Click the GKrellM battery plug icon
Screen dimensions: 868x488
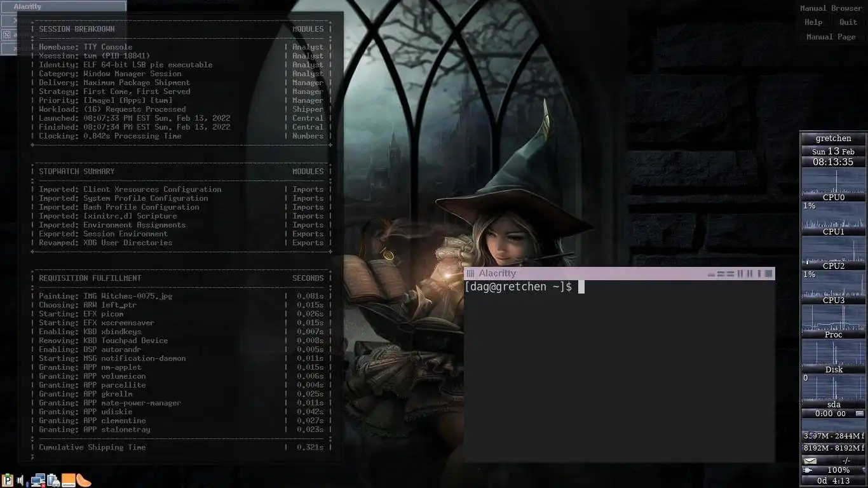[x=808, y=470]
